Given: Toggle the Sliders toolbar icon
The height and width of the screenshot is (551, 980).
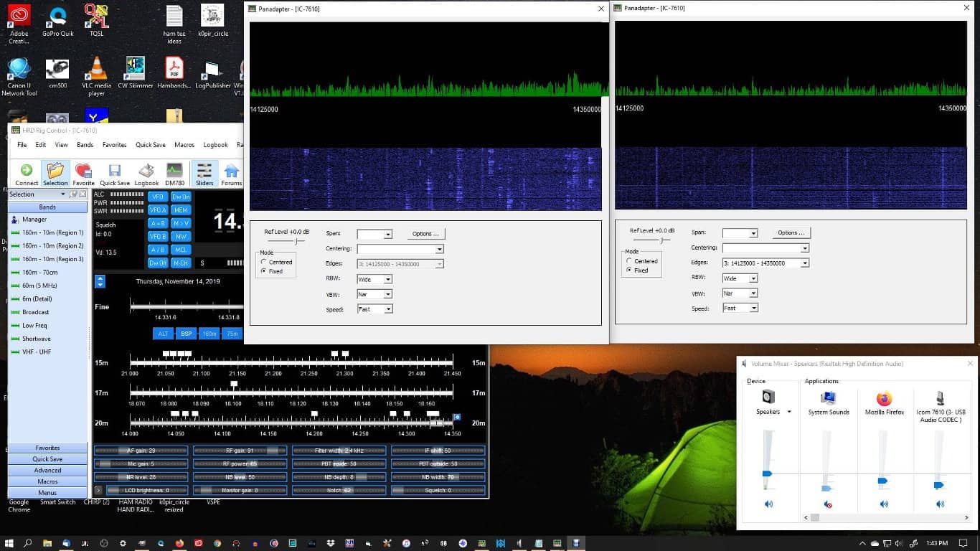Looking at the screenshot, I should (x=204, y=174).
